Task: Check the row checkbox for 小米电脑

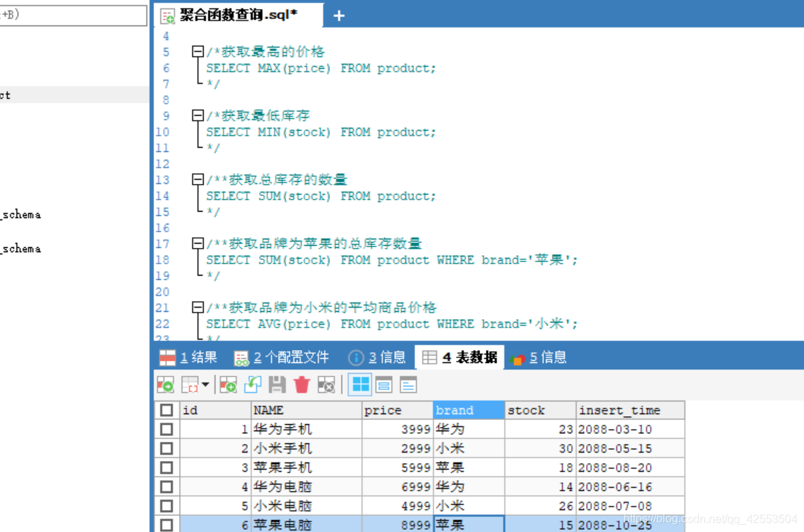Action: 166,506
